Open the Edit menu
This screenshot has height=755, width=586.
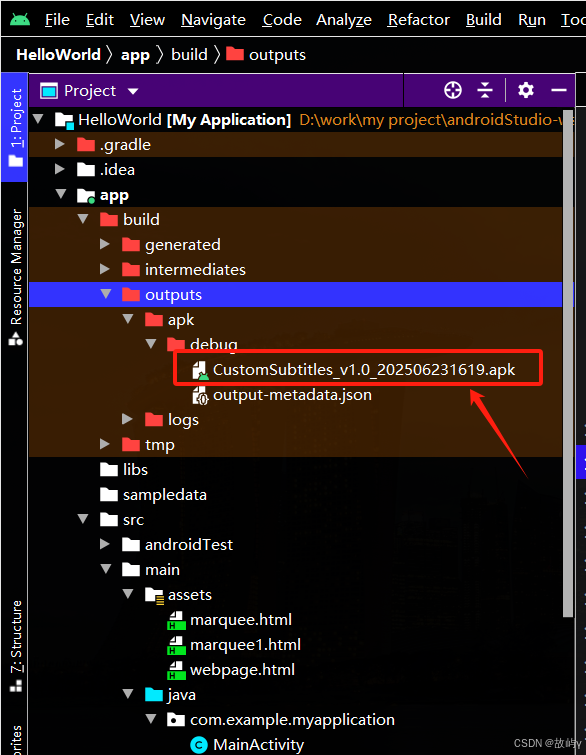(x=100, y=20)
